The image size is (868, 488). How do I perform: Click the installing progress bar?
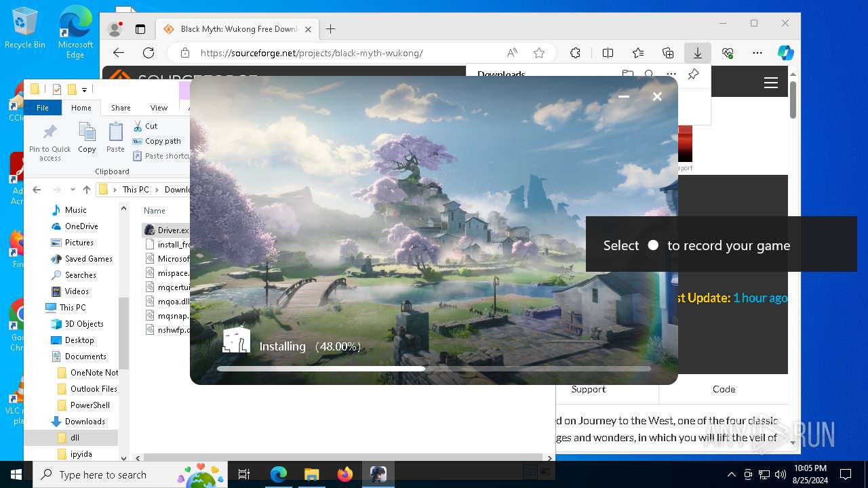point(434,369)
